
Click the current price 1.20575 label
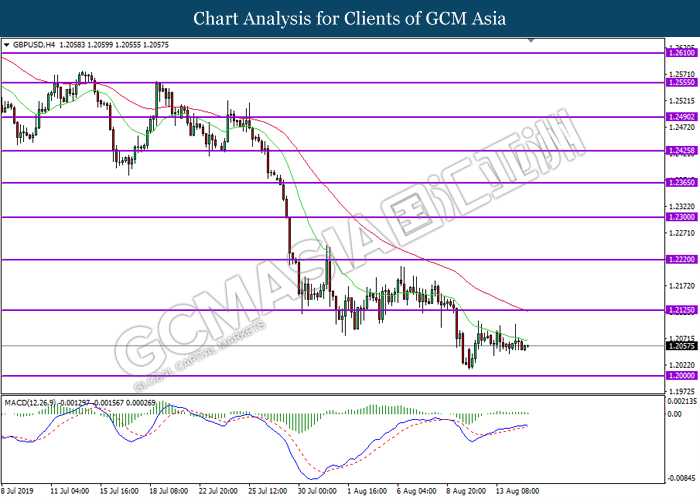pos(681,346)
